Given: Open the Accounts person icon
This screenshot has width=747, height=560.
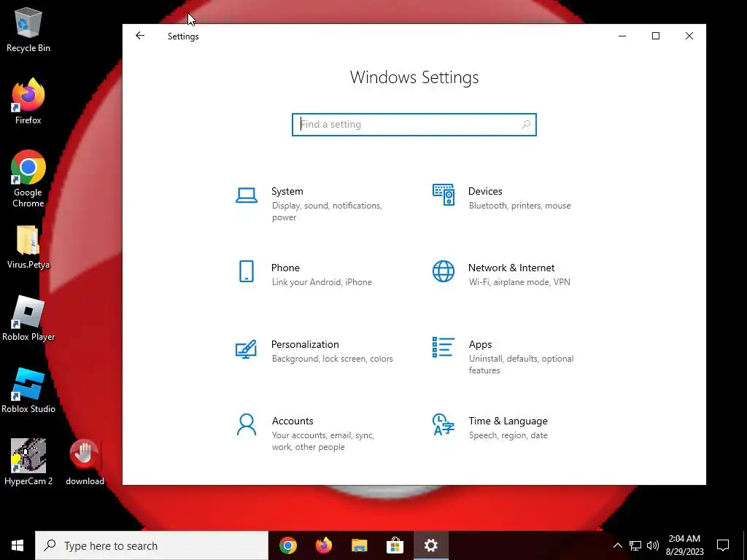Looking at the screenshot, I should click(247, 425).
